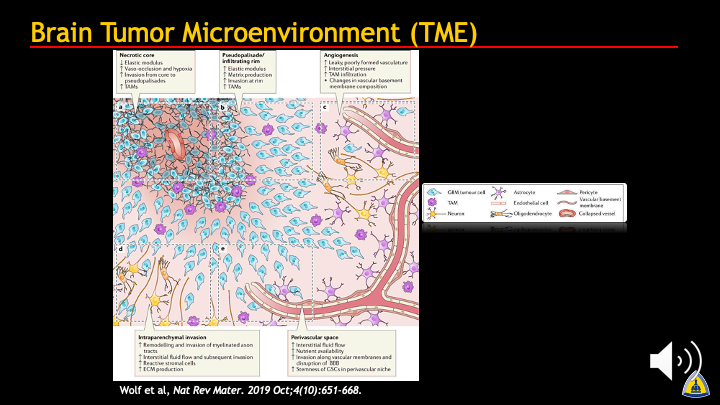Click the Oligodendrocyte legend icon

(501, 212)
